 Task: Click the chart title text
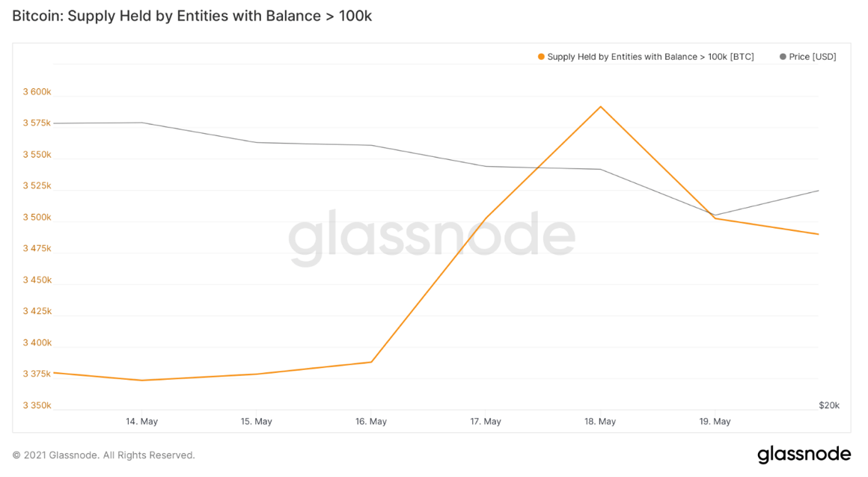tap(192, 16)
